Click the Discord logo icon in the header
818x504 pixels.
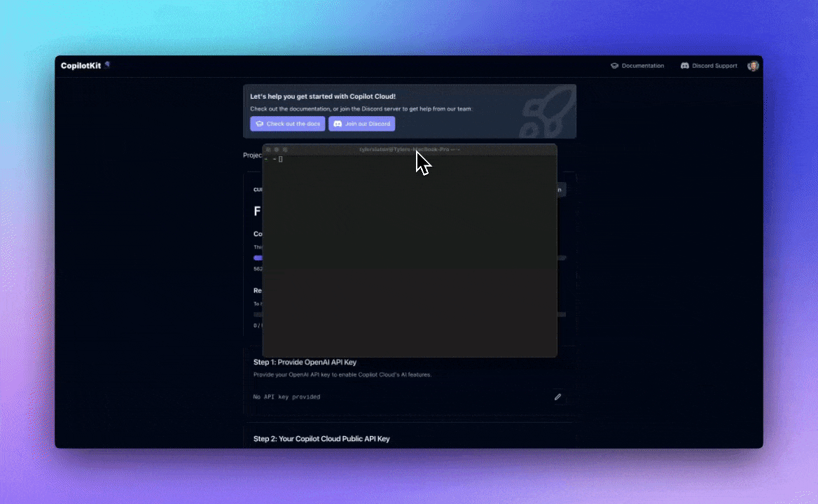point(684,66)
